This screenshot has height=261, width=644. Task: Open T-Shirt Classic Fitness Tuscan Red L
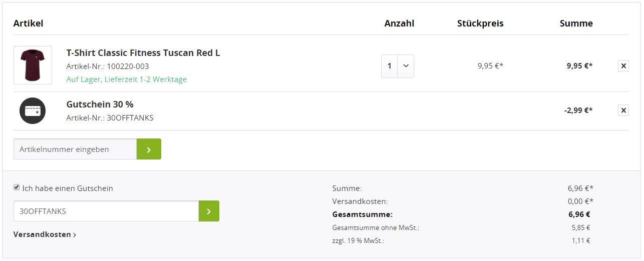pos(143,53)
